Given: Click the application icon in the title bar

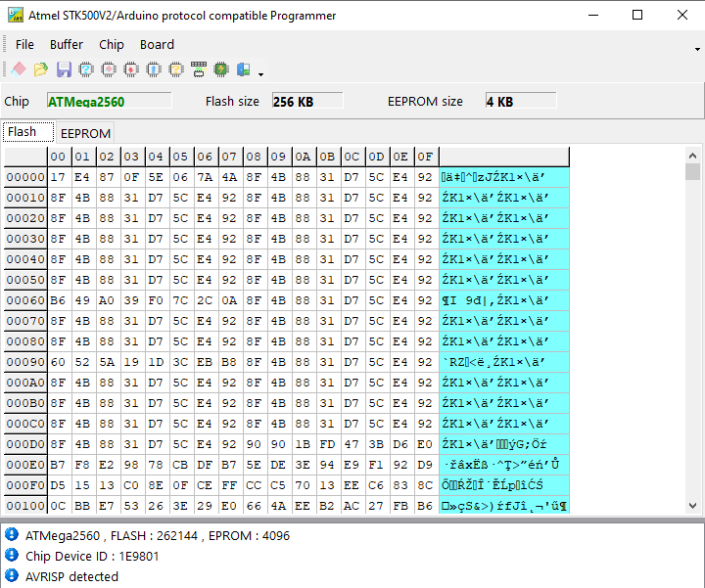Looking at the screenshot, I should click(x=16, y=15).
